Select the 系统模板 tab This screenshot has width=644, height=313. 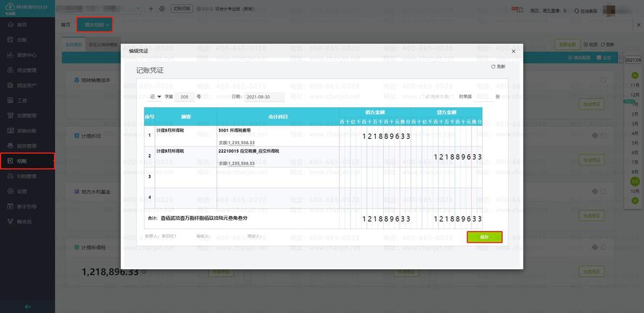pyautogui.click(x=74, y=44)
